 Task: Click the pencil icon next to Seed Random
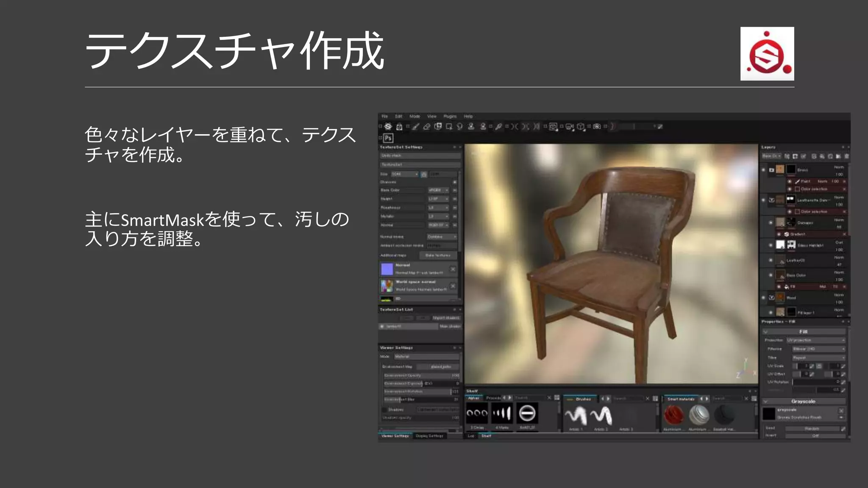843,429
